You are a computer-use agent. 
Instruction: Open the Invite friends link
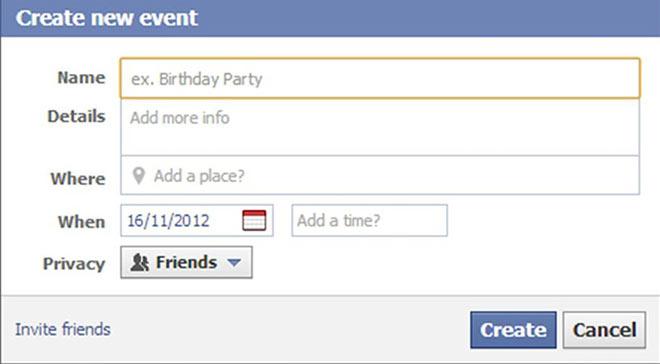(63, 329)
